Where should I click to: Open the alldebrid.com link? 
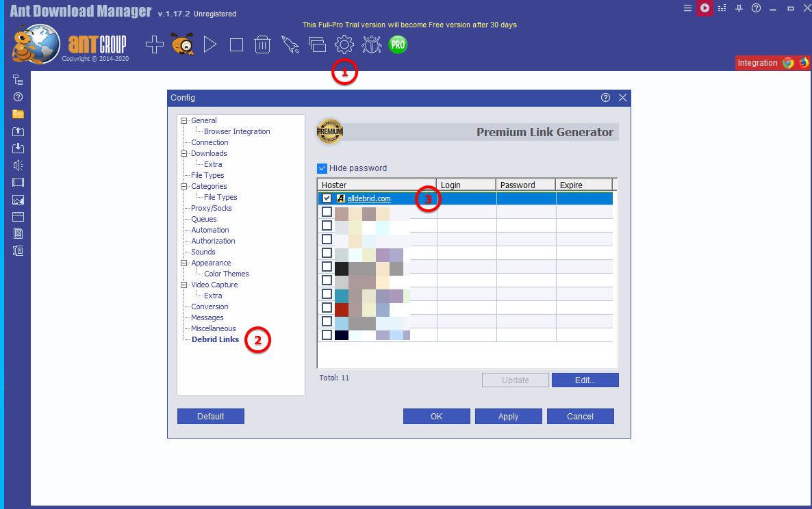point(369,198)
